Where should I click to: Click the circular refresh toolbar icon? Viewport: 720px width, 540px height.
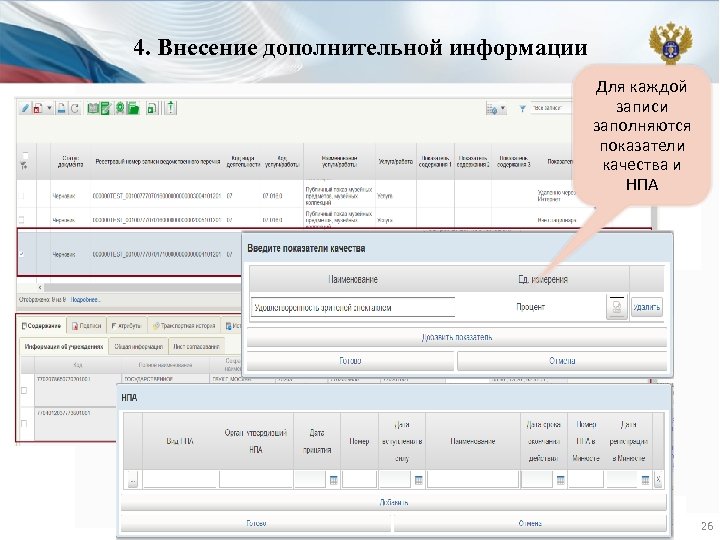[74, 108]
